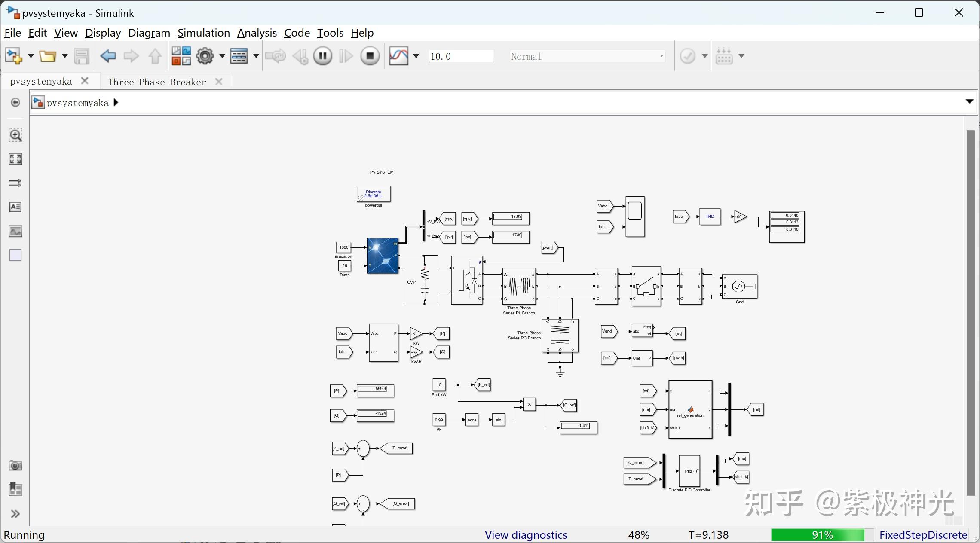Toggle Hide/Show Model Browser button
Screen dimensions: 980x543
click(15, 102)
